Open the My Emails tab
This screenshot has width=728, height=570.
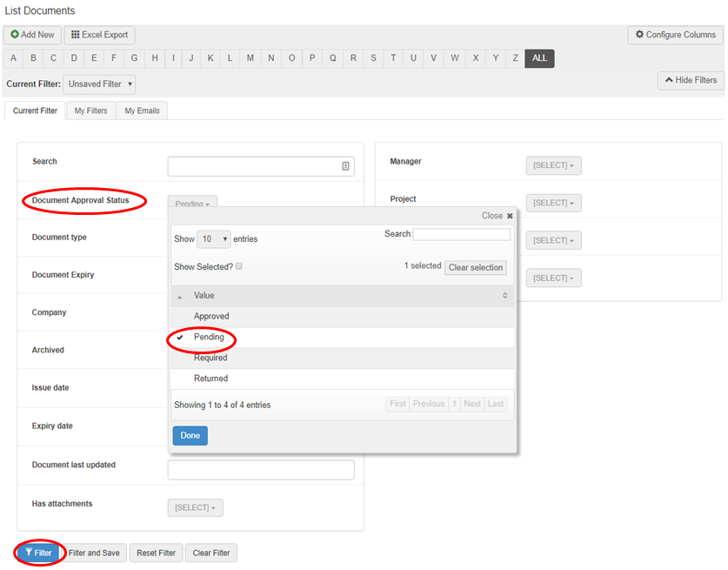[x=142, y=111]
